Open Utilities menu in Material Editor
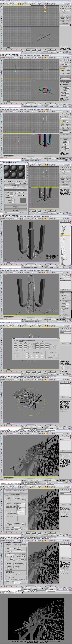Viewport: 72px width, 644px height. tap(16, 164)
